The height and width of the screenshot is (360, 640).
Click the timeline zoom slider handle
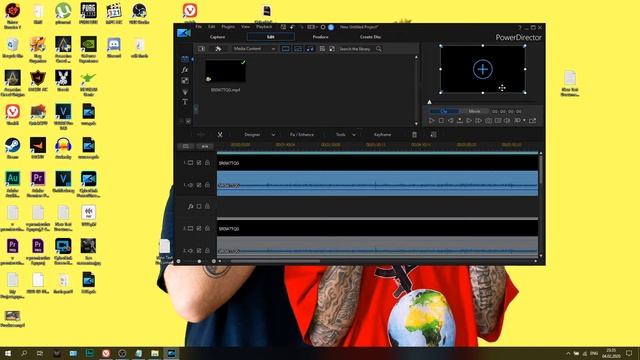pyautogui.click(x=199, y=261)
